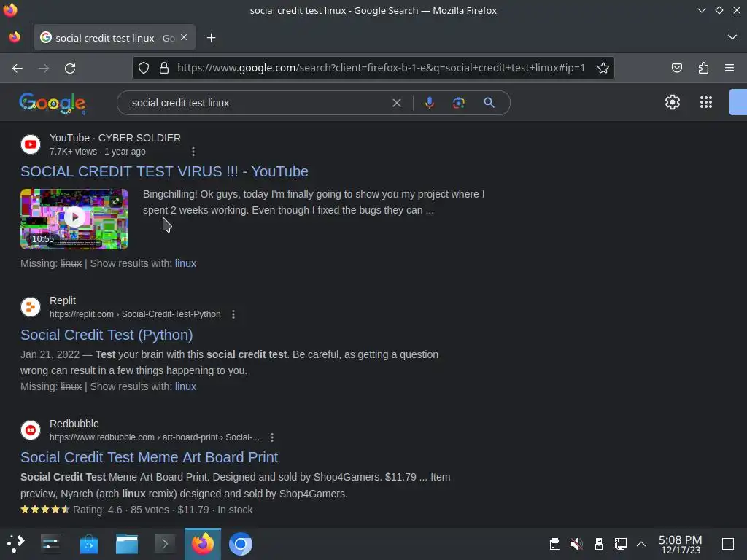
Task: Click the Rating: 4.6 · 85 votes text
Action: tap(121, 510)
